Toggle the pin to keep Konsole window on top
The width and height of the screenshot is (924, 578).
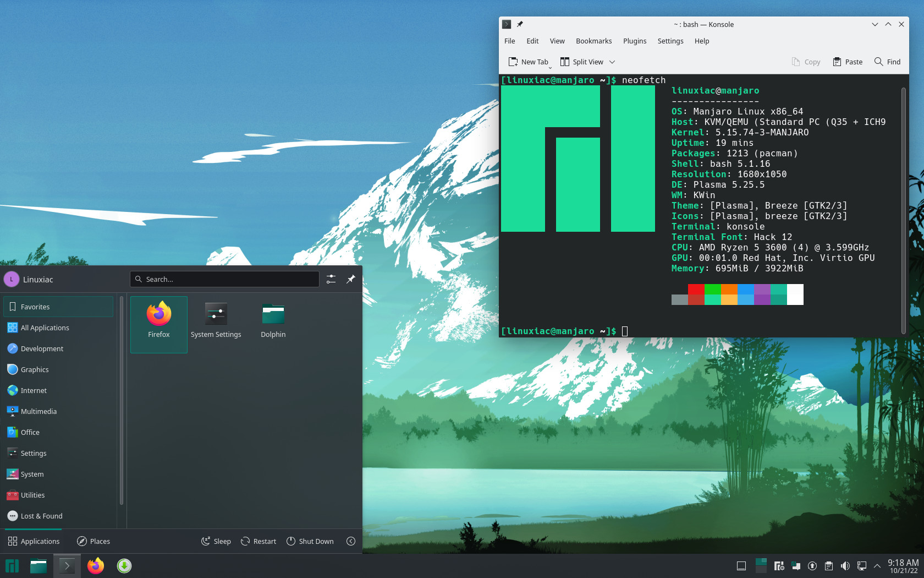(519, 24)
